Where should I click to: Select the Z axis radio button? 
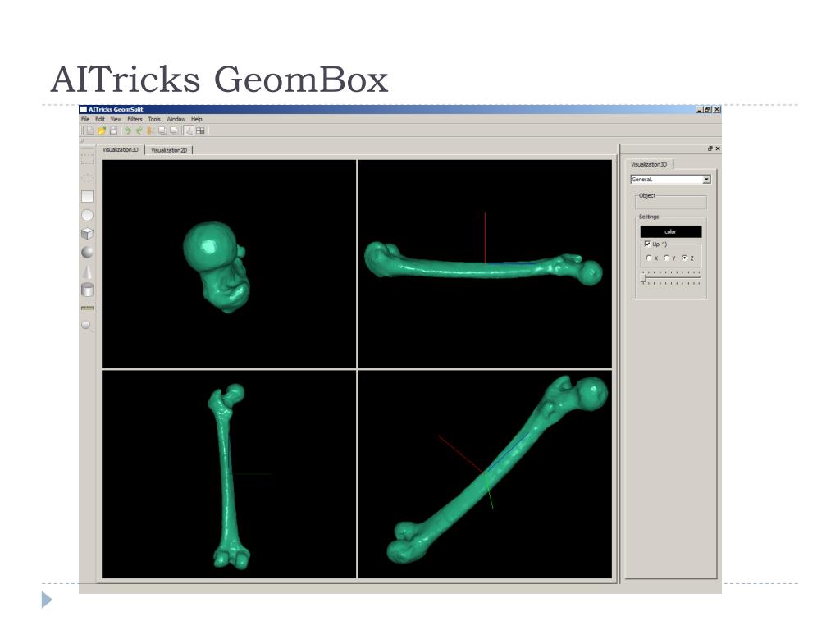[684, 258]
